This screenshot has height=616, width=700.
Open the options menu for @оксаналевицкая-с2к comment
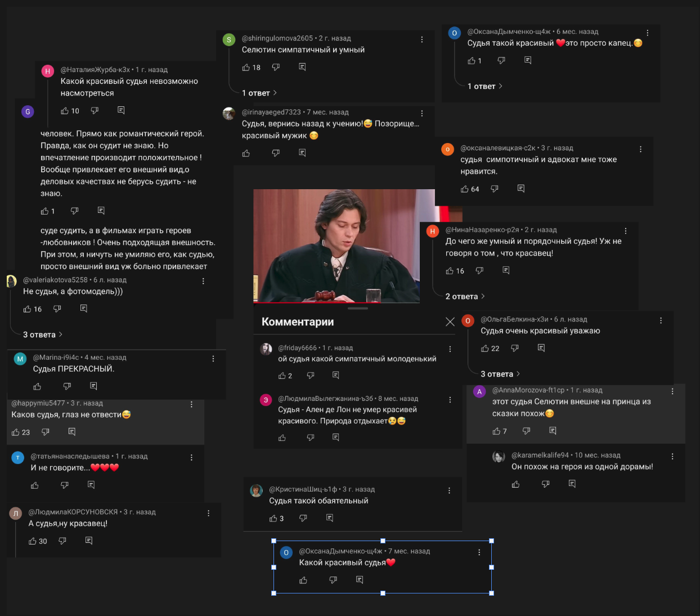(x=640, y=149)
